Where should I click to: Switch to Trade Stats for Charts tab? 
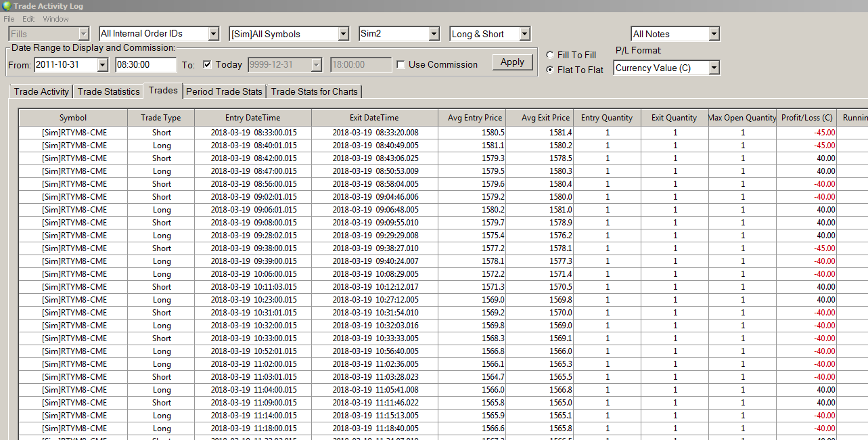pyautogui.click(x=315, y=91)
